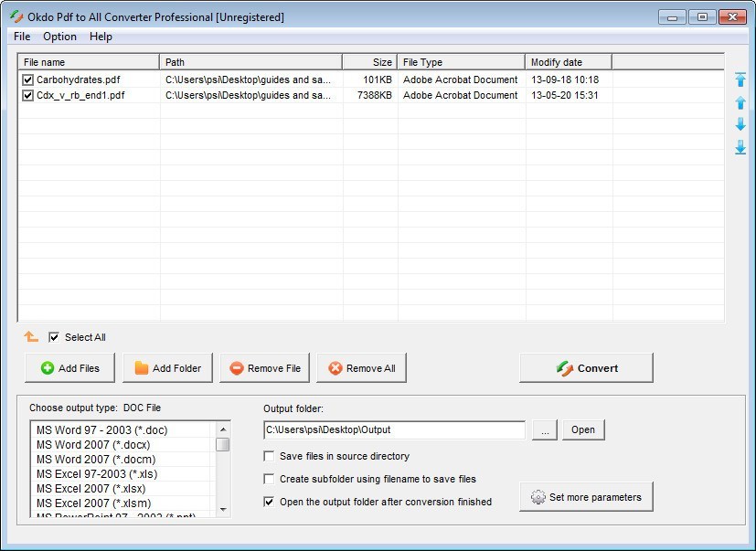Enable Save files in source directory
The height and width of the screenshot is (551, 756).
[269, 456]
